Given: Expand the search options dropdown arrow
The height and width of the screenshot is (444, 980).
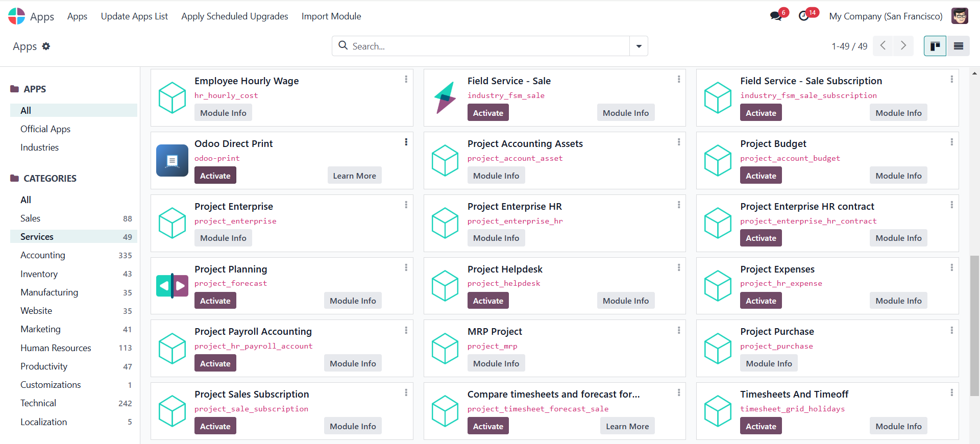Looking at the screenshot, I should point(639,46).
